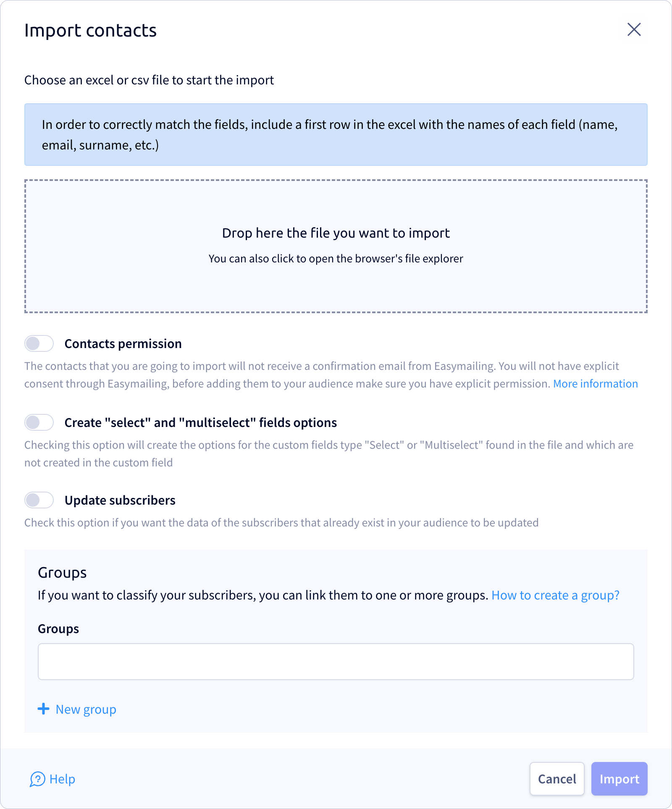This screenshot has height=809, width=672.
Task: Click the open browser's file explorer text
Action: pos(336,259)
